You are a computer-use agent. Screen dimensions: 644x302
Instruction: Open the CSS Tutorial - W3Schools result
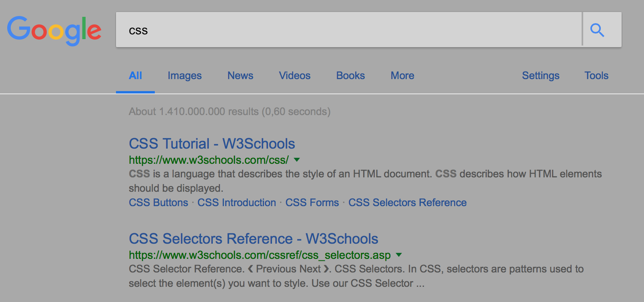click(212, 144)
